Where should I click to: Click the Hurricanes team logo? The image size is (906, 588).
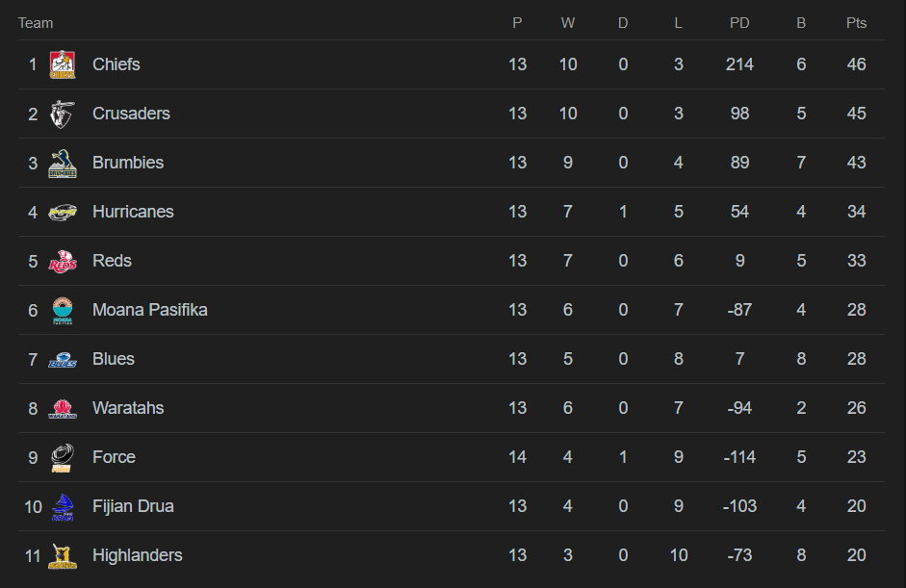(x=63, y=212)
